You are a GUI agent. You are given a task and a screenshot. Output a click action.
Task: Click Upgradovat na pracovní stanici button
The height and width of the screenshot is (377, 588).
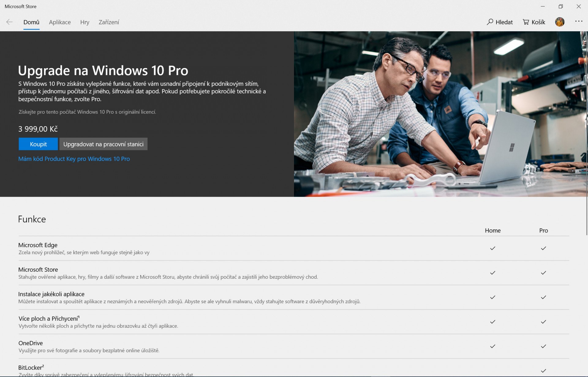(x=103, y=144)
